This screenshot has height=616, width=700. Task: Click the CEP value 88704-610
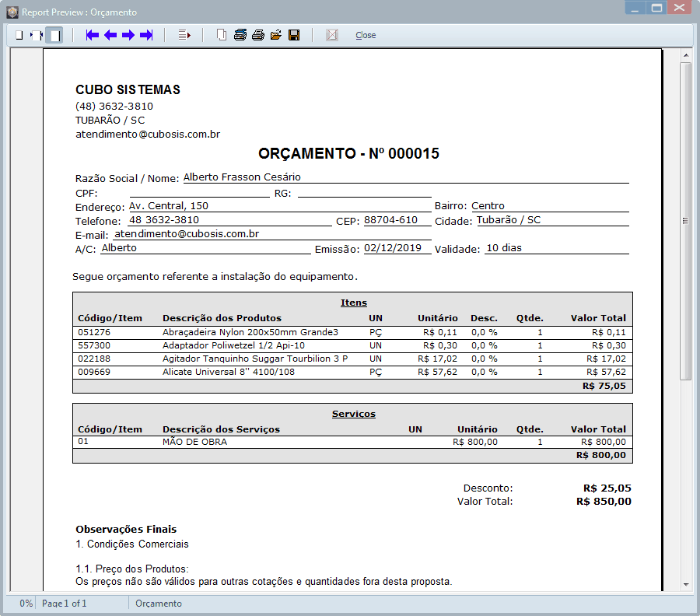pyautogui.click(x=390, y=220)
